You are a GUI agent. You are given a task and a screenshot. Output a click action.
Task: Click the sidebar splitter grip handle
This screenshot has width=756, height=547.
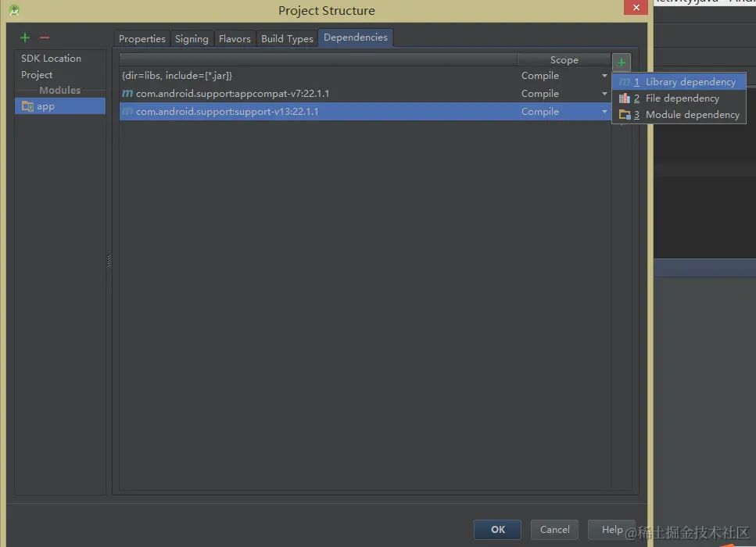point(109,261)
